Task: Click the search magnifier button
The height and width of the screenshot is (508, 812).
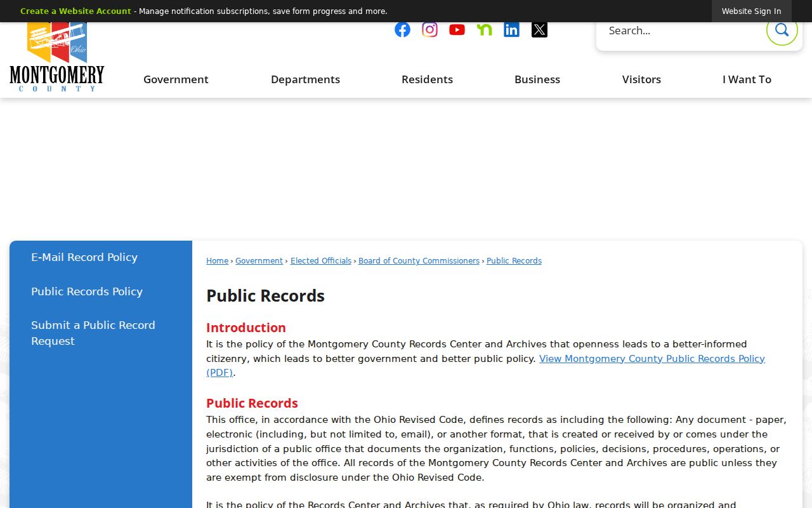Action: coord(782,30)
